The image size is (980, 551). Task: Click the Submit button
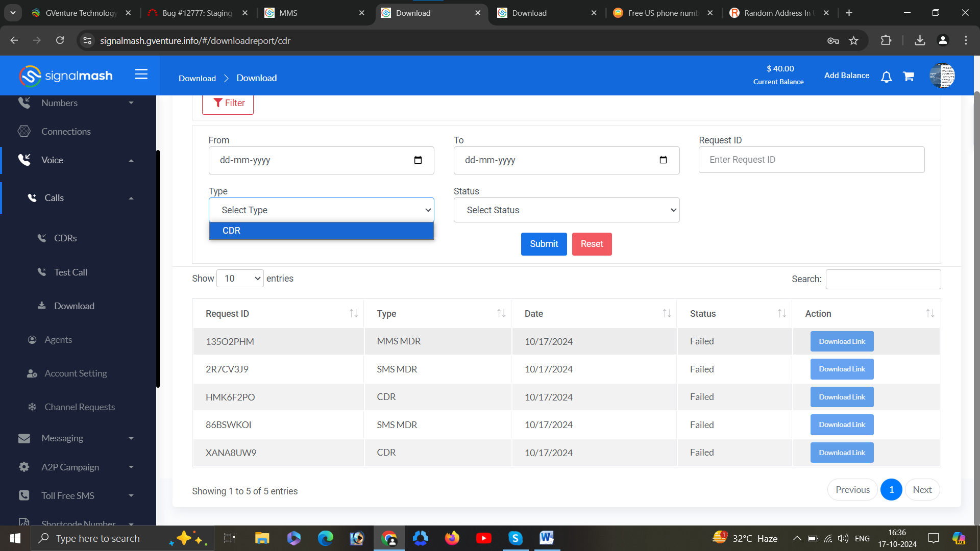tap(544, 244)
